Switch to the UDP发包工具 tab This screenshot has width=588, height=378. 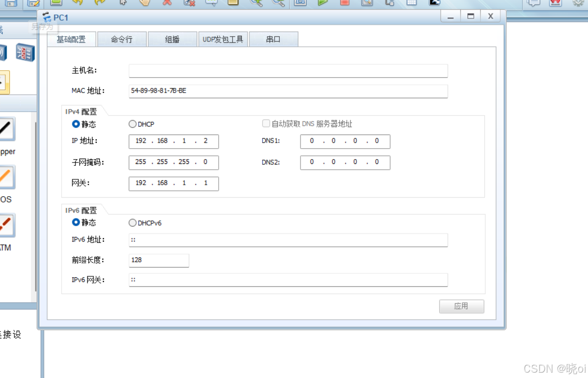tap(223, 40)
